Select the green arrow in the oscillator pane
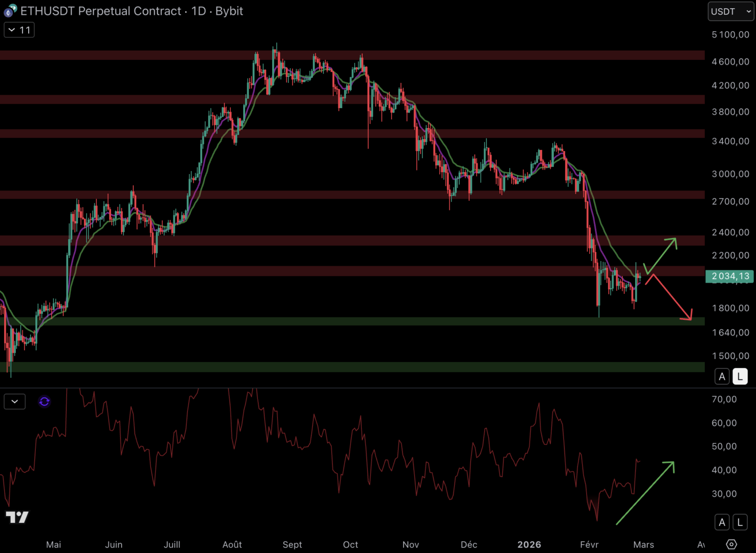This screenshot has height=553, width=756. point(646,493)
